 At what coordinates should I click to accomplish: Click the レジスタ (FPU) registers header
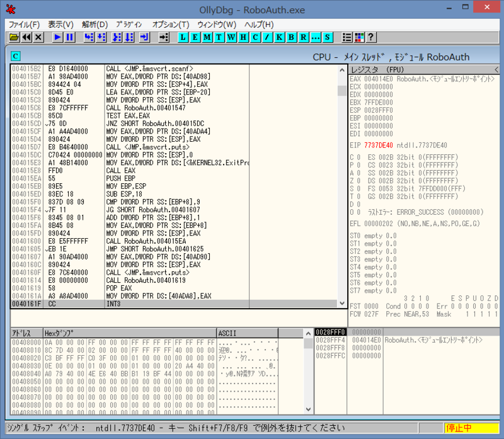tap(424, 70)
